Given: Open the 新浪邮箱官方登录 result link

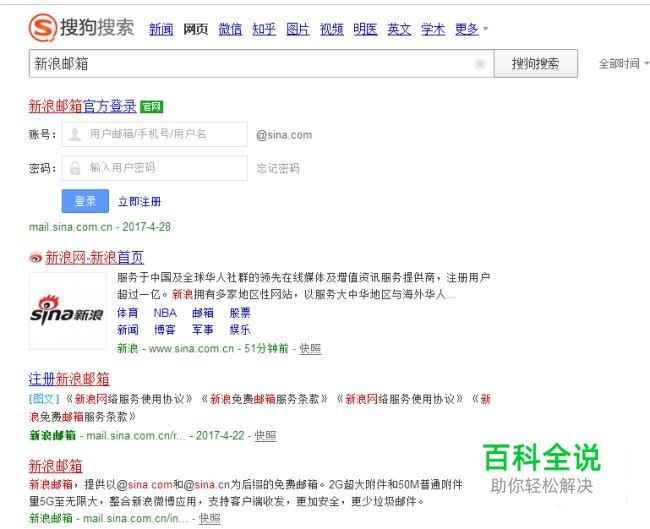Looking at the screenshot, I should coord(82,107).
